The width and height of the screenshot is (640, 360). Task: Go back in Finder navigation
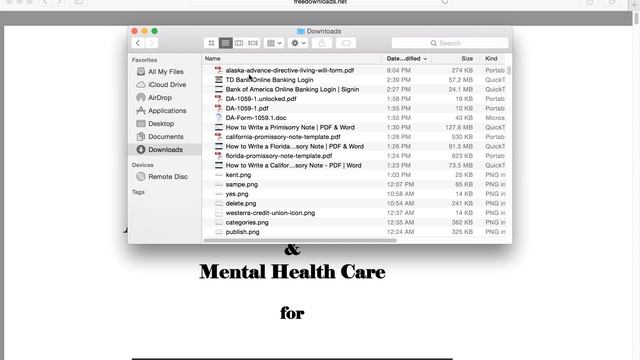tap(138, 43)
